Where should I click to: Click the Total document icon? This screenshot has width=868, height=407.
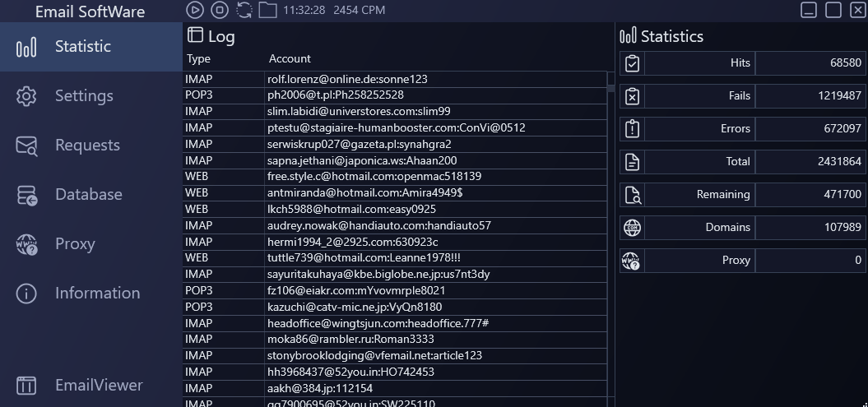632,162
